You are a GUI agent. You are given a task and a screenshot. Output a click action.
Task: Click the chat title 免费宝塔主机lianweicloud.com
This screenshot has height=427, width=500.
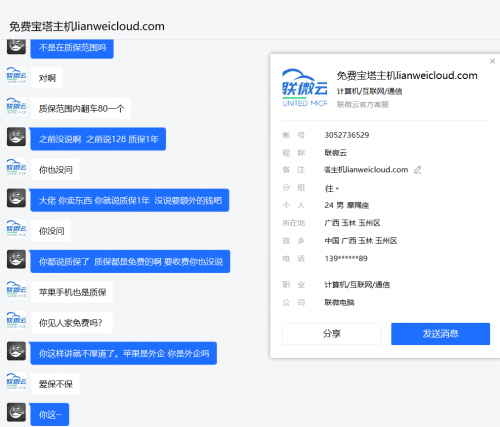coord(87,26)
